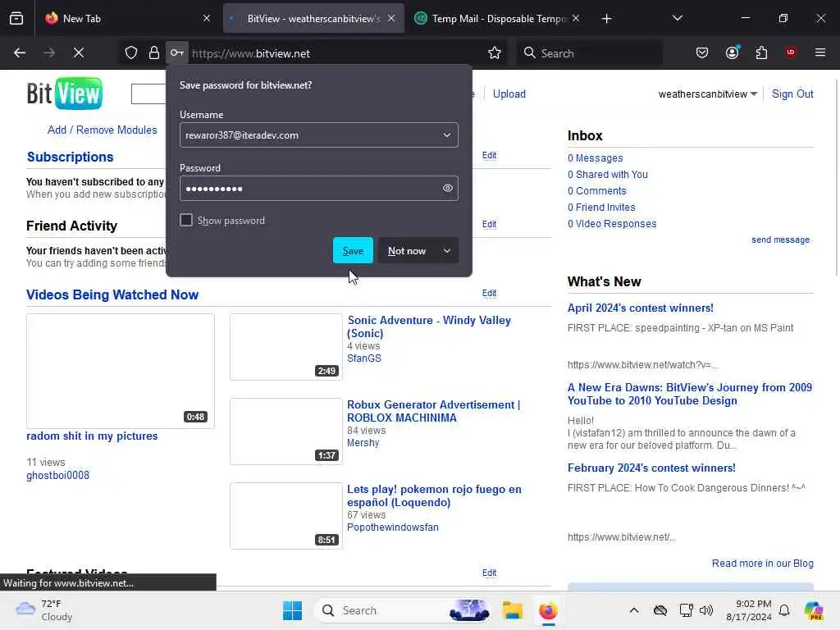Screen dimensions: 840x630
Task: Open the radom shit in my pictures thumbnail
Action: (121, 371)
